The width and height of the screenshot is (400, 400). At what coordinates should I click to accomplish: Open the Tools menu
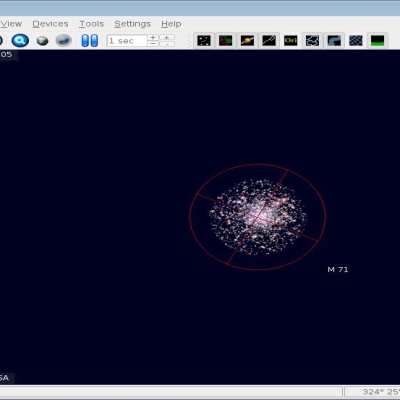click(91, 24)
